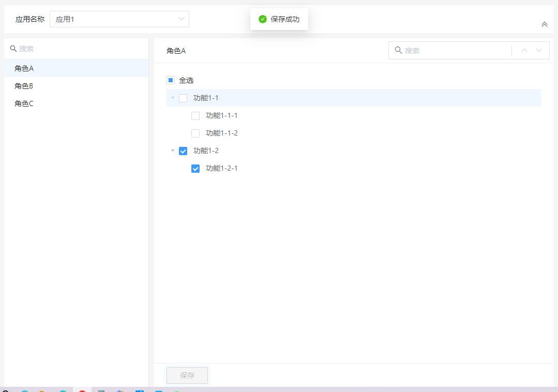Toggle the 全选 checkbox
This screenshot has width=558, height=392.
[x=171, y=80]
